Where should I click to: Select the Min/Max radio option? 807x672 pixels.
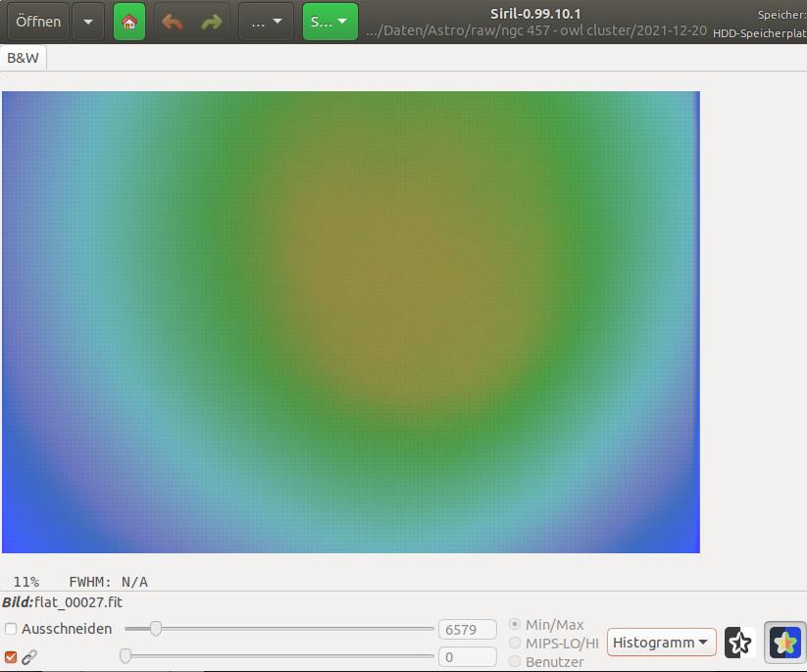(x=515, y=624)
